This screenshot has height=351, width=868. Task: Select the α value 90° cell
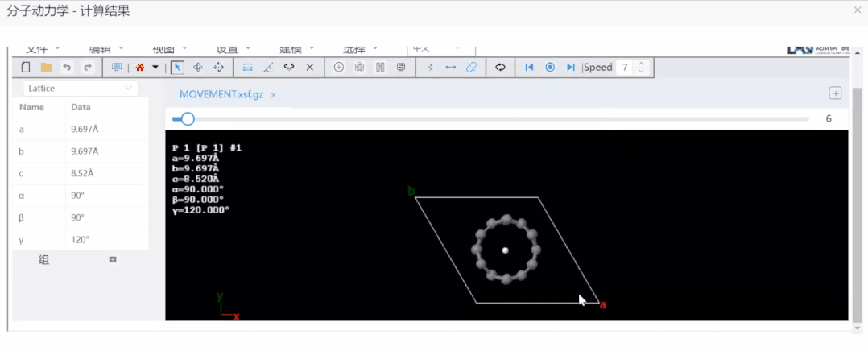[107, 196]
